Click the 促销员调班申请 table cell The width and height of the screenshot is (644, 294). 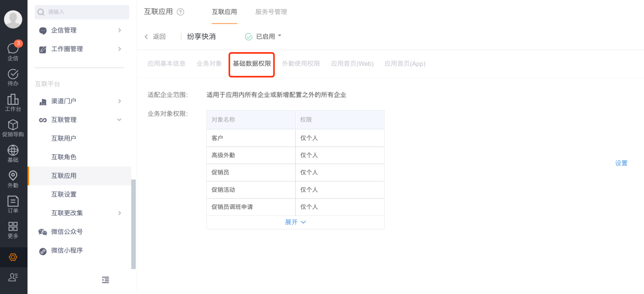(x=251, y=207)
